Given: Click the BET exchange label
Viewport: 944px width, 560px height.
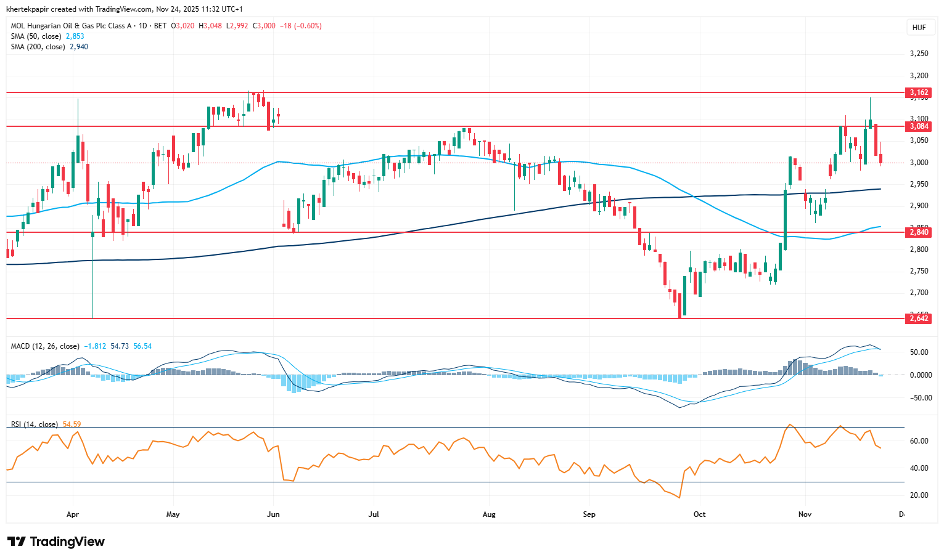Looking at the screenshot, I should point(160,26).
